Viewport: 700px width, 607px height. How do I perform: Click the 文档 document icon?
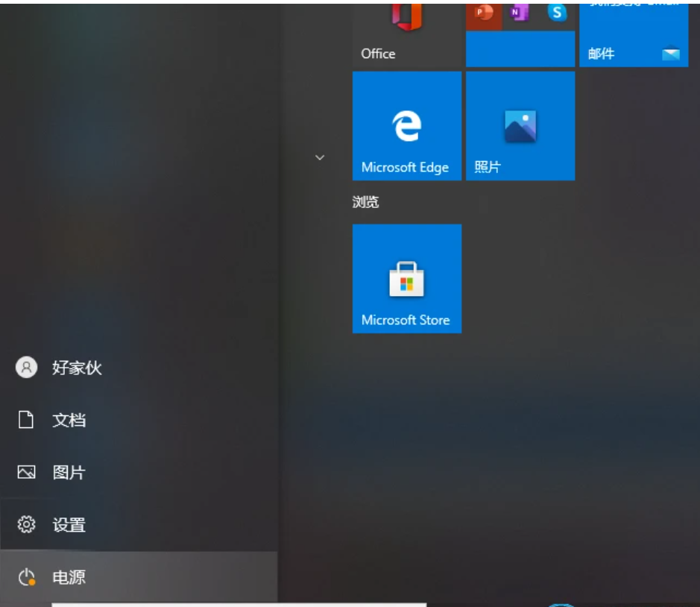tap(26, 420)
